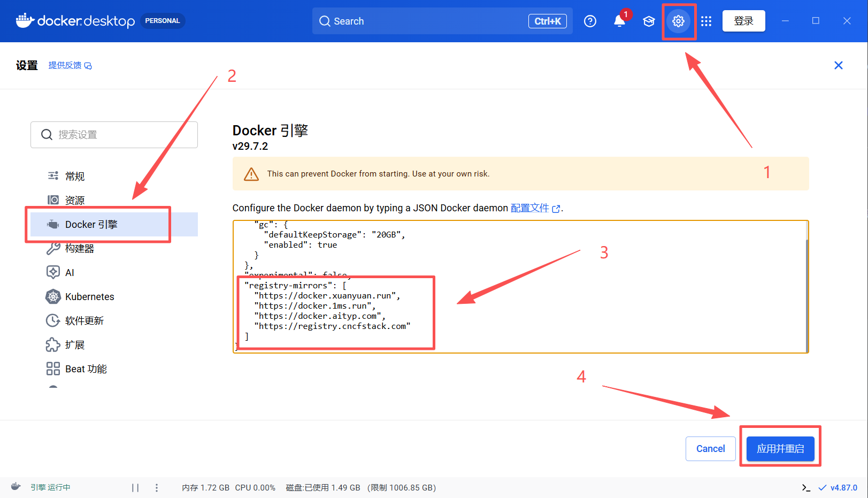
Task: Focus the 搜索设置 search field
Action: coord(114,135)
